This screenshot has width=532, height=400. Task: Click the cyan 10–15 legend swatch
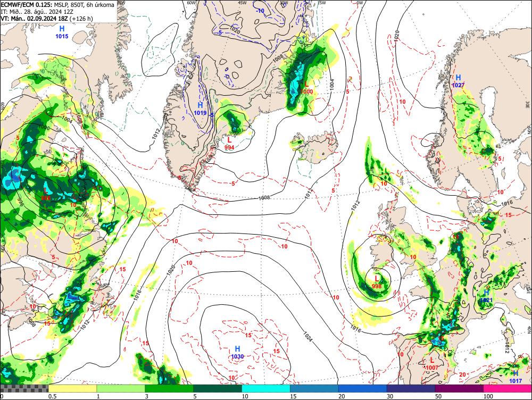pos(265,388)
